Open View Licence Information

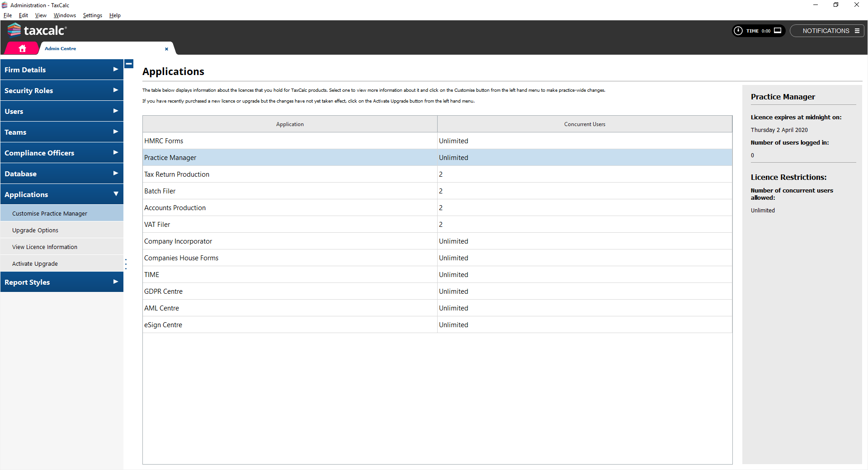pos(45,247)
